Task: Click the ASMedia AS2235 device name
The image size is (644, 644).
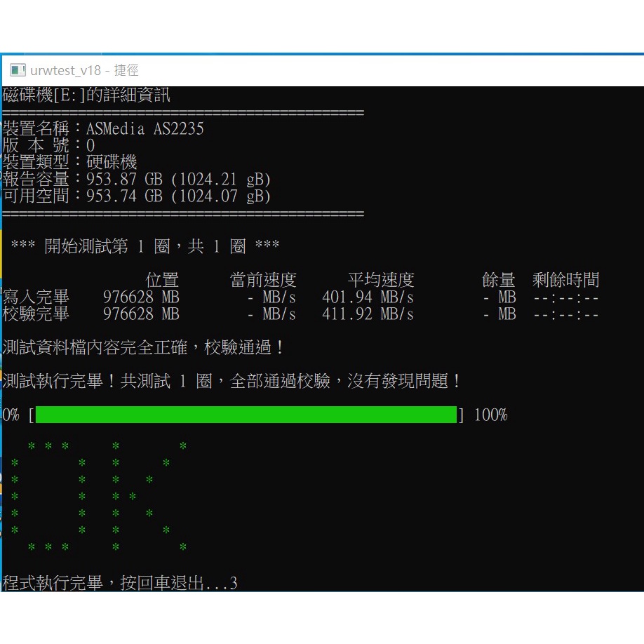Action: [x=145, y=129]
